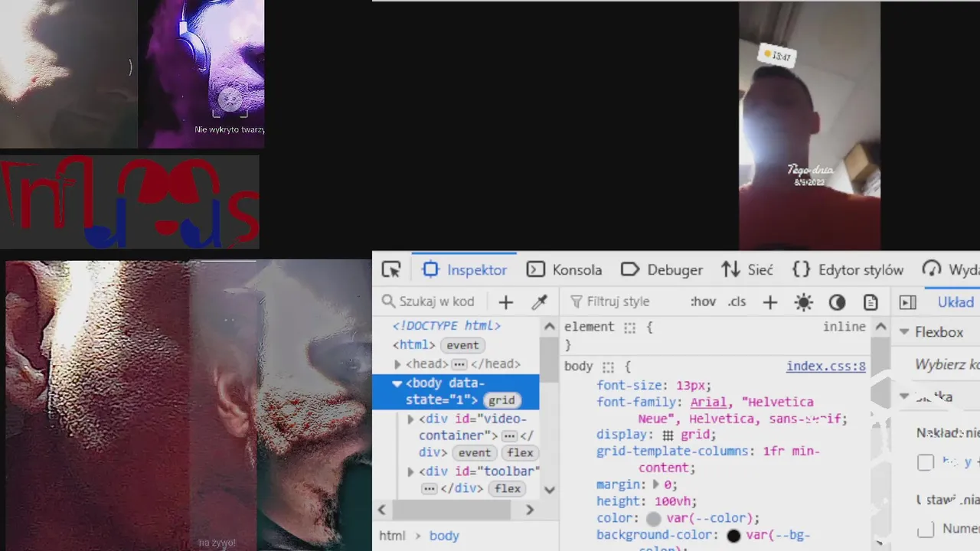This screenshot has height=551, width=980.
Task: Open the Konsola tab
Action: tap(564, 269)
